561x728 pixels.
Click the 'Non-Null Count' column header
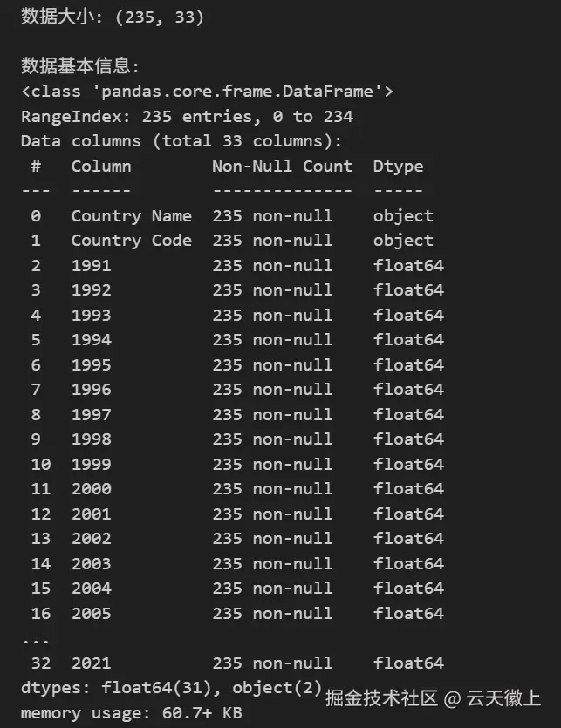pos(282,166)
